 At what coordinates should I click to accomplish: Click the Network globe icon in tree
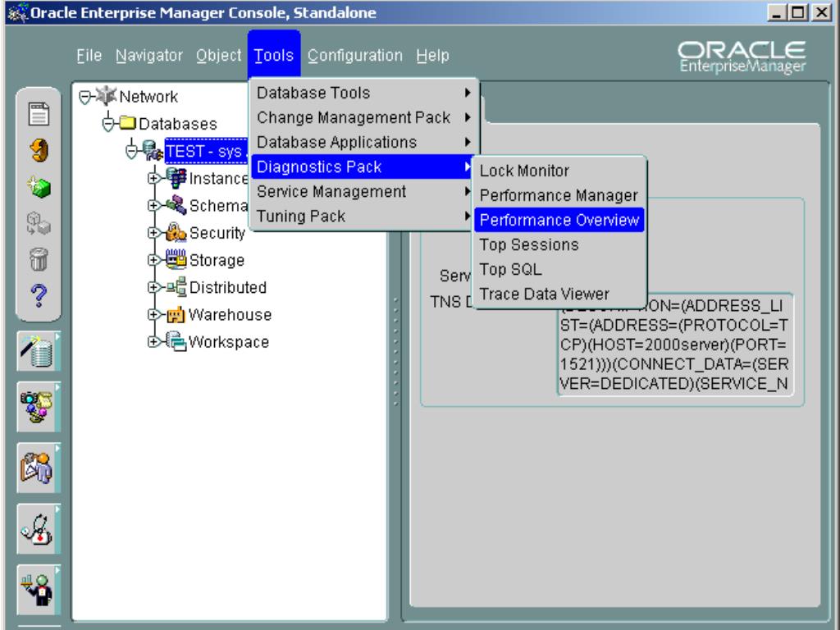[x=106, y=96]
